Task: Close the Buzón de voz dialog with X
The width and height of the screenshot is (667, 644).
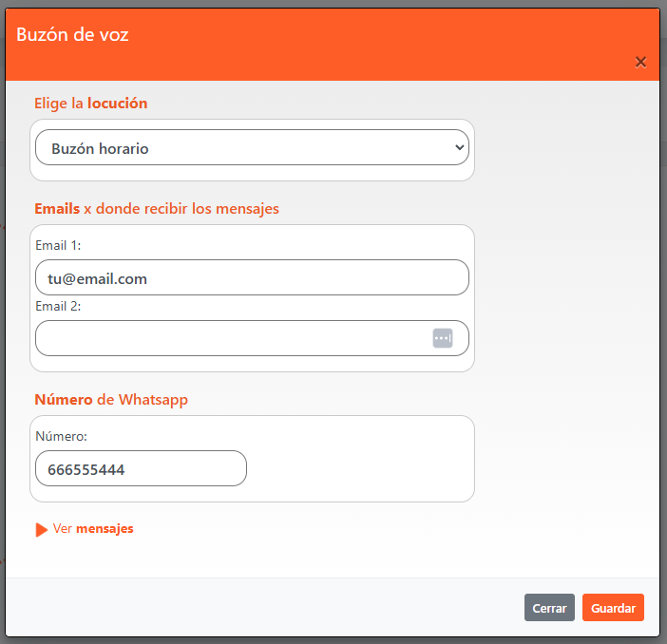Action: tap(640, 62)
